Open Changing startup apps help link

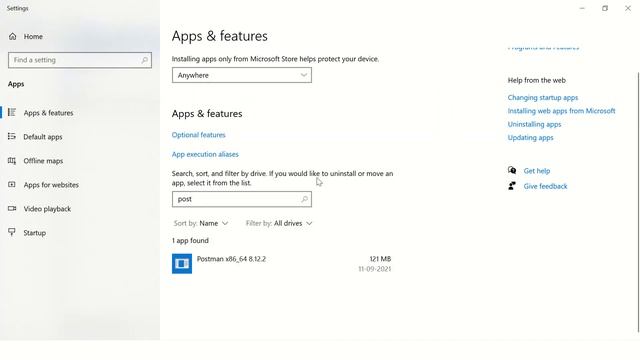tap(542, 98)
